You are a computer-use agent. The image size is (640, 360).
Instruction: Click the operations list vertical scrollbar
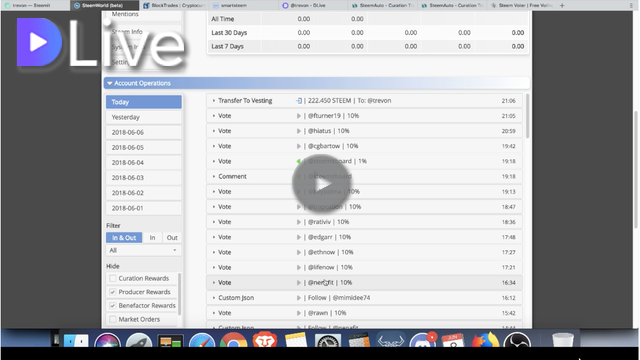tap(527, 116)
